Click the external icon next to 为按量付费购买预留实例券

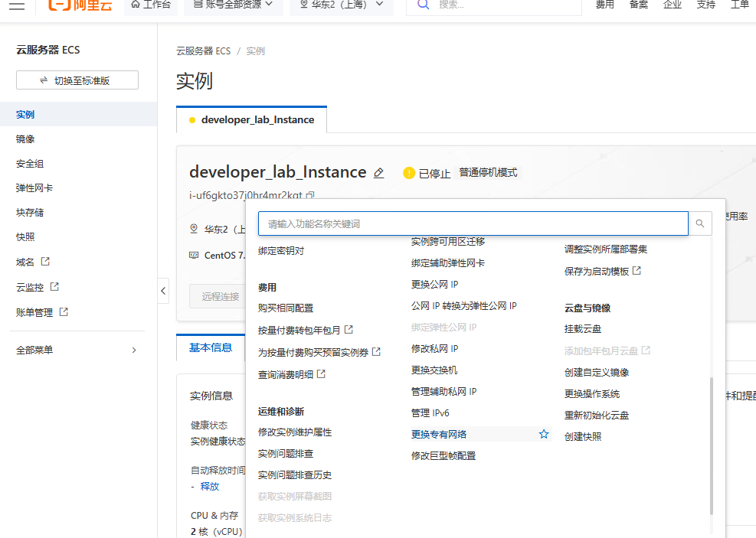[x=376, y=351]
